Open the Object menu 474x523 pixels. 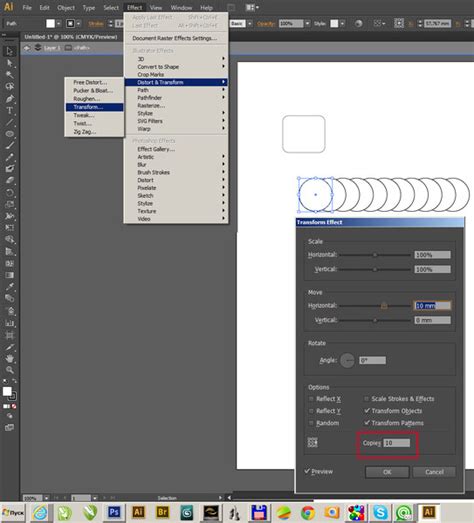coord(66,7)
